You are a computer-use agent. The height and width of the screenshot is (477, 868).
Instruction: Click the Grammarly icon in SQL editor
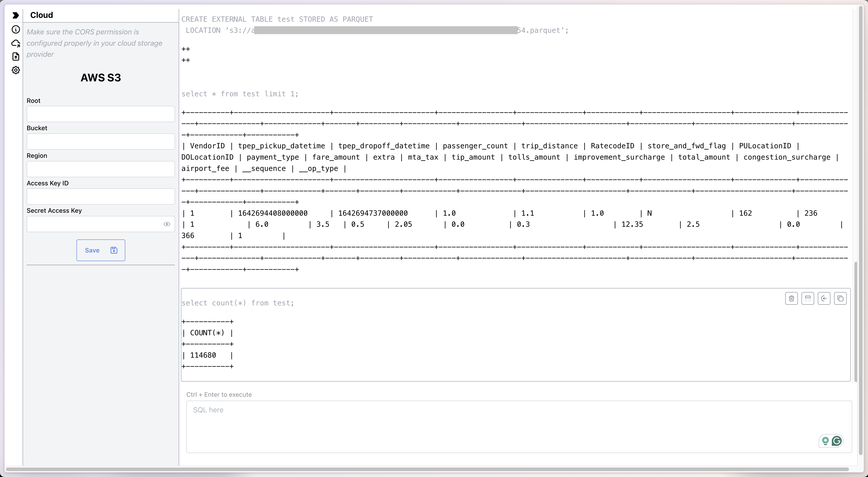(x=837, y=441)
